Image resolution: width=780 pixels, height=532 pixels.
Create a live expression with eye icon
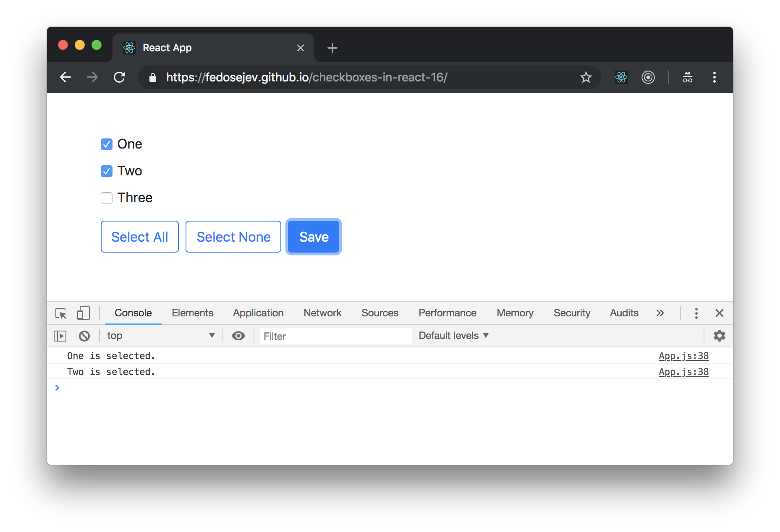point(238,336)
